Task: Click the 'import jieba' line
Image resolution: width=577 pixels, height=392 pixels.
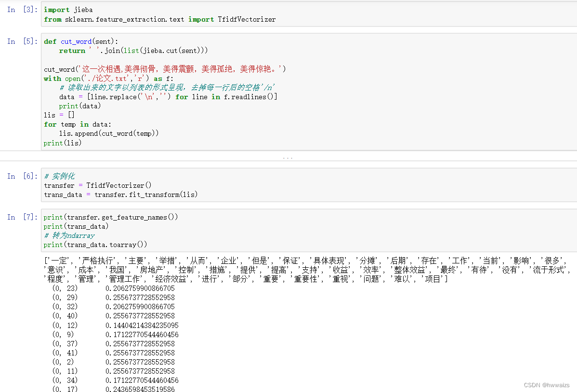Action: (68, 10)
